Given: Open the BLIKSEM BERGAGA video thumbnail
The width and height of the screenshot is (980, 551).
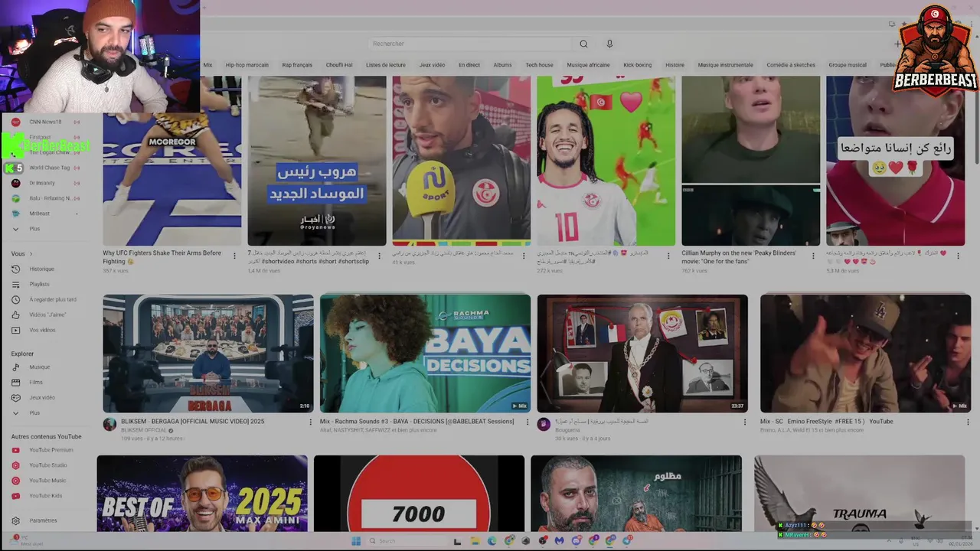Looking at the screenshot, I should 208,354.
